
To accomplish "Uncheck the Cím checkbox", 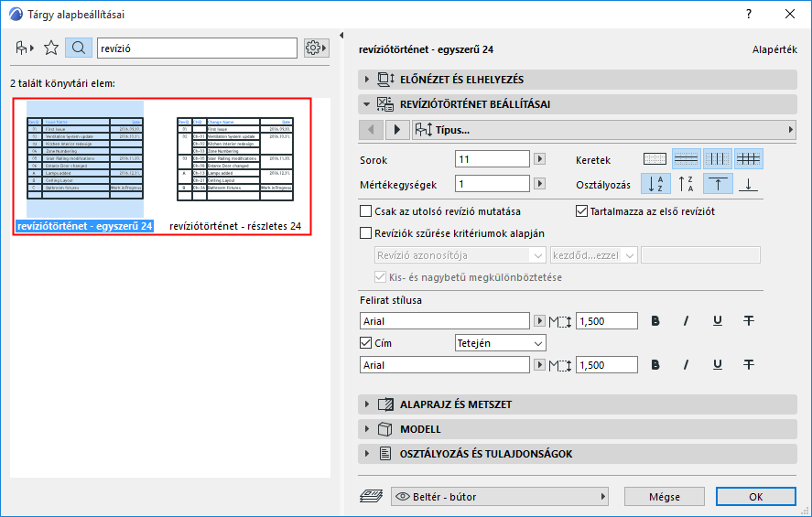I will point(365,342).
